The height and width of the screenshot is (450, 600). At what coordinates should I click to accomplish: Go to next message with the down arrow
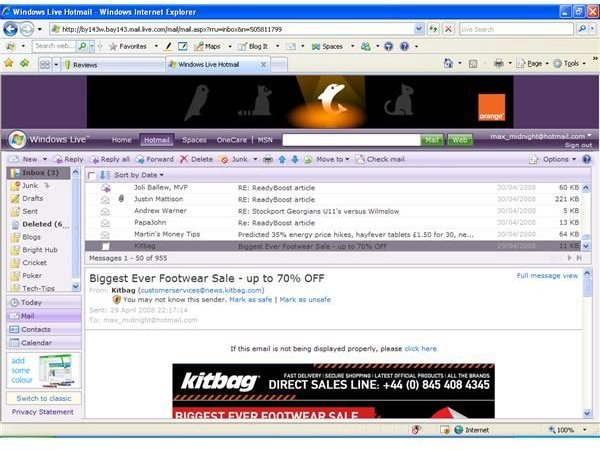tap(295, 159)
